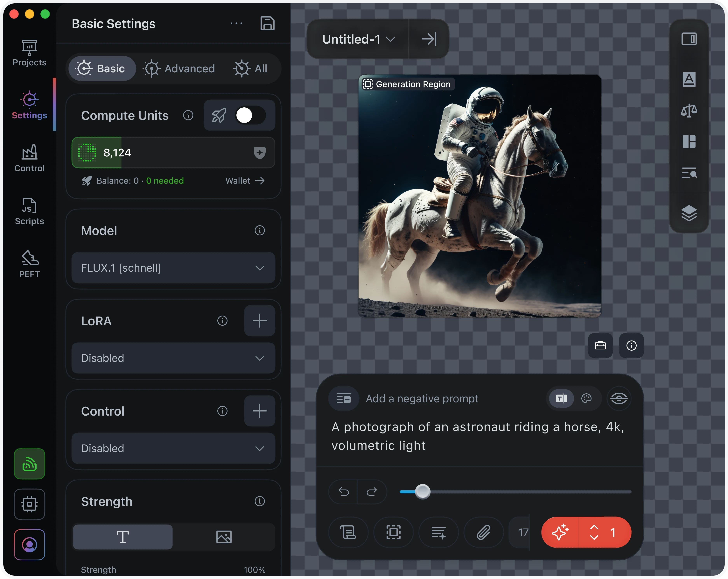Select the image strength mode toggle
Viewport: 728px width, 579px height.
click(224, 537)
